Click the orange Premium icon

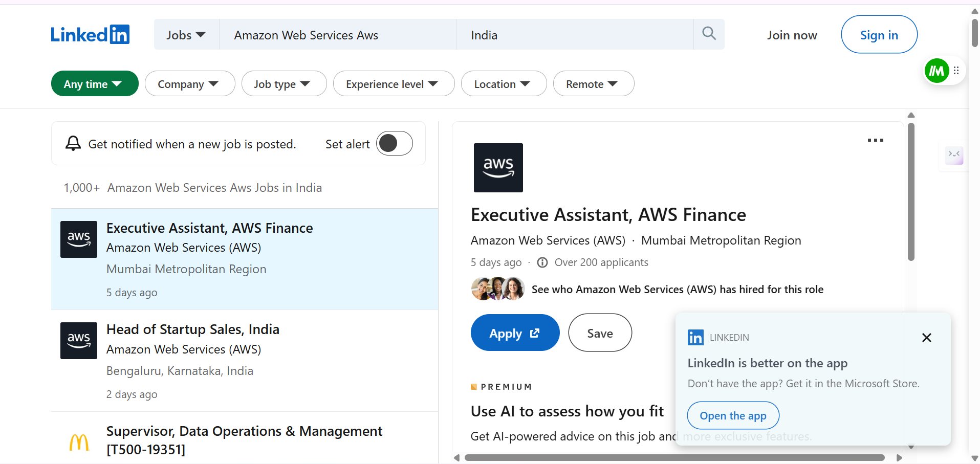coord(473,386)
